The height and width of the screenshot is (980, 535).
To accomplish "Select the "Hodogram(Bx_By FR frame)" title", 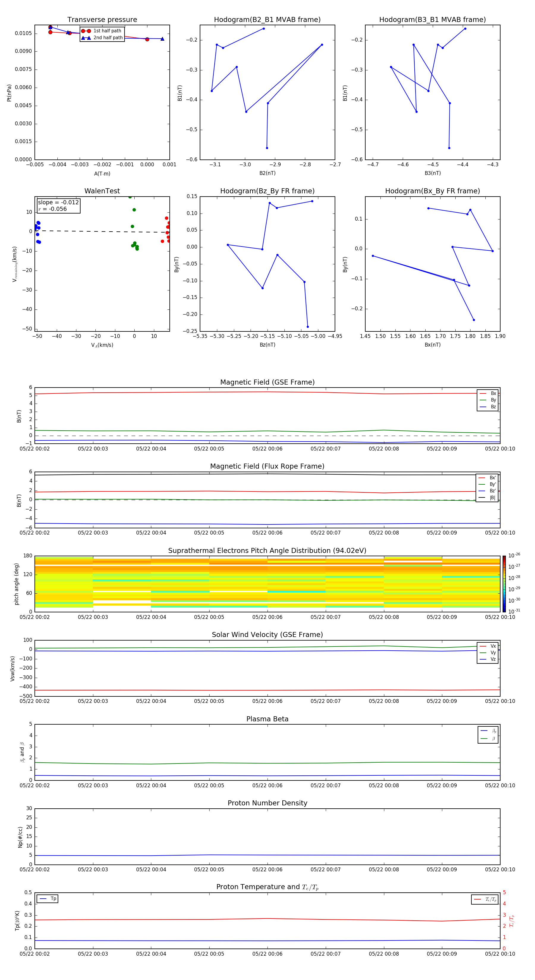I will tap(432, 191).
